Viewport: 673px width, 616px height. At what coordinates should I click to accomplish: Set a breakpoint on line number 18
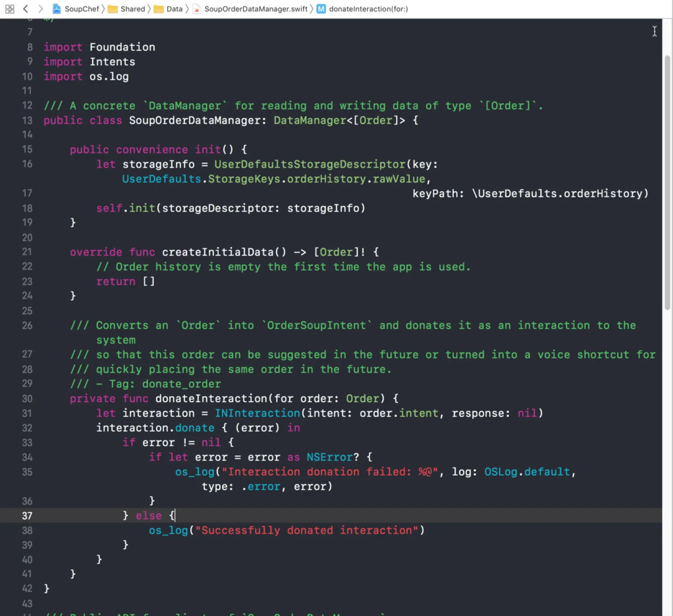tap(27, 208)
